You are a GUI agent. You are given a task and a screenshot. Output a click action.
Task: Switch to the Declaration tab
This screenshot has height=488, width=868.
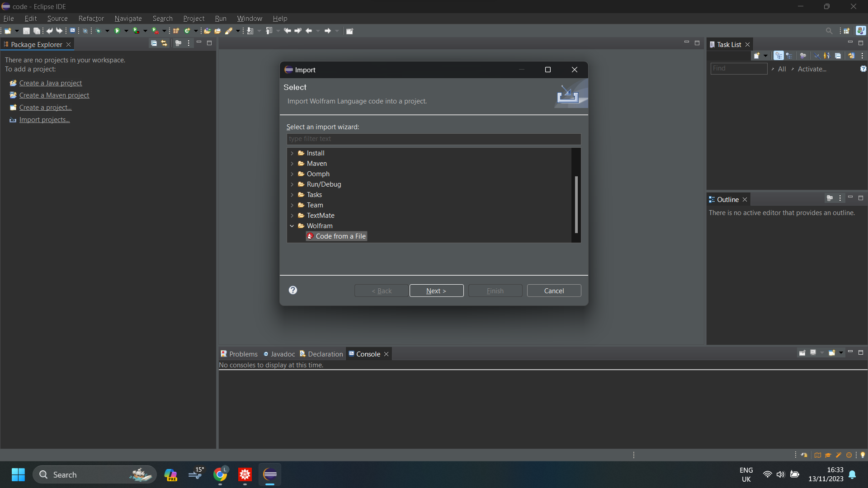321,354
